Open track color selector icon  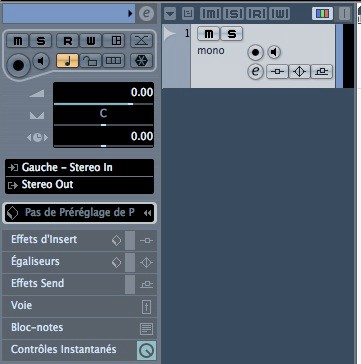[322, 13]
